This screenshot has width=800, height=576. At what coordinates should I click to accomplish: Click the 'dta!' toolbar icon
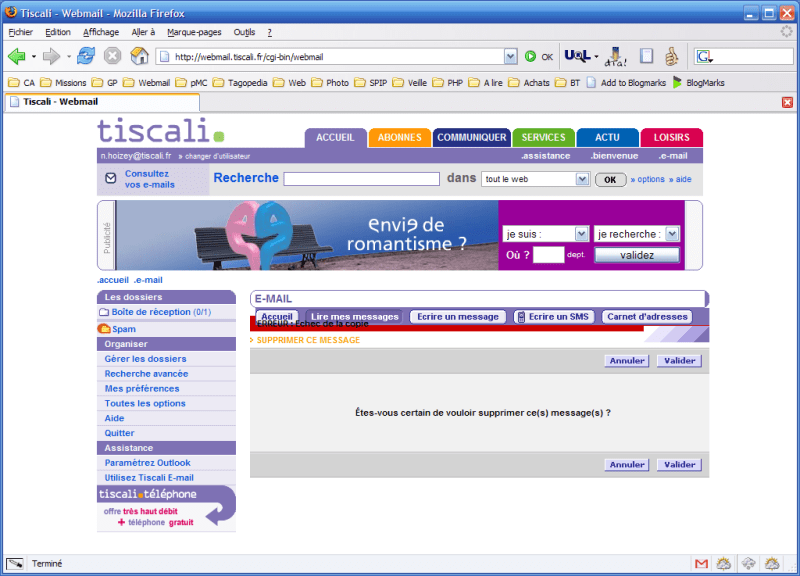click(616, 57)
